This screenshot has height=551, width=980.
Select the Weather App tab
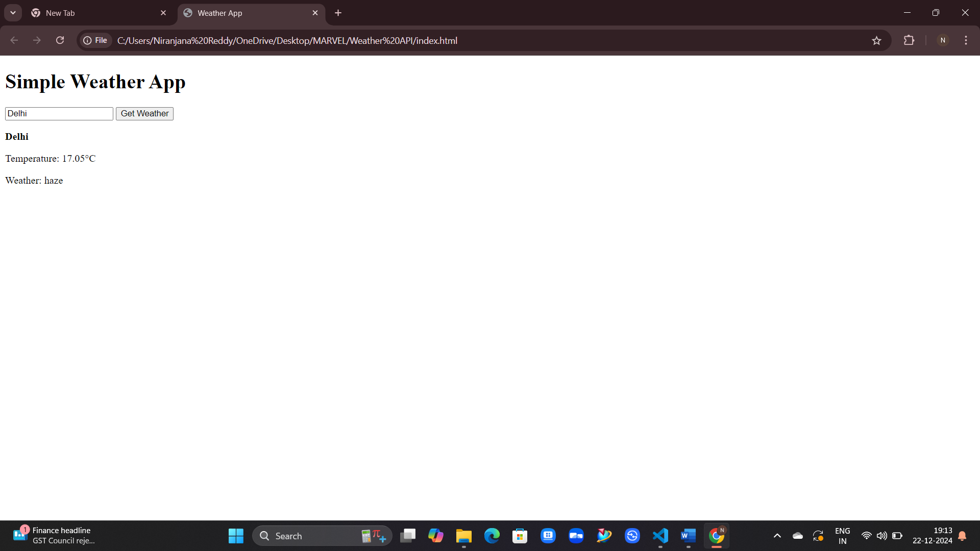[245, 13]
